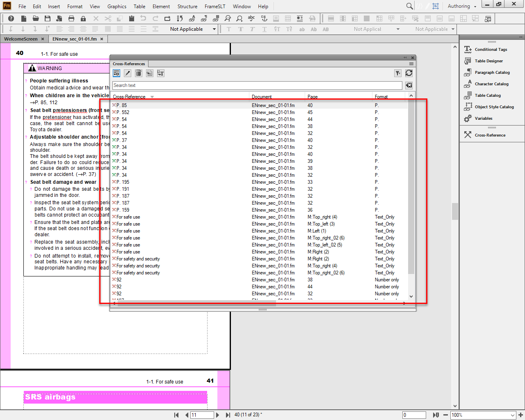Refresh the Cross-References list

409,73
